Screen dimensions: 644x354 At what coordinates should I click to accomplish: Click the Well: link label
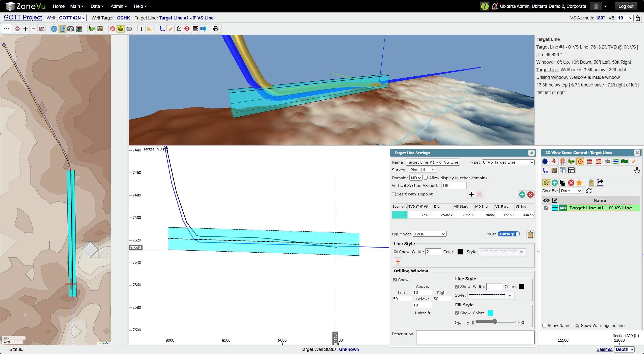click(x=51, y=18)
